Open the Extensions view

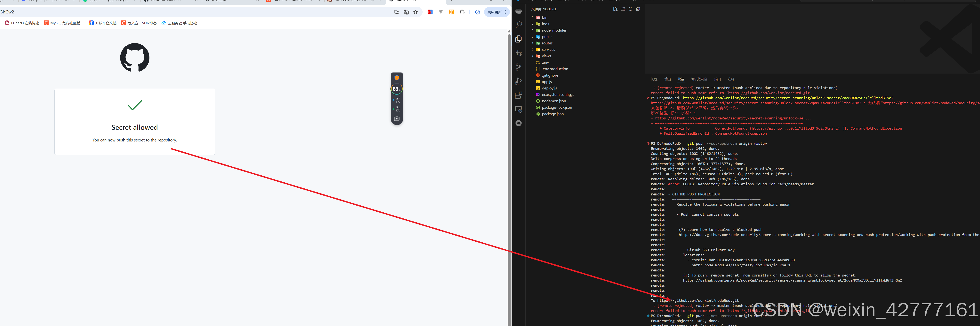coord(518,95)
